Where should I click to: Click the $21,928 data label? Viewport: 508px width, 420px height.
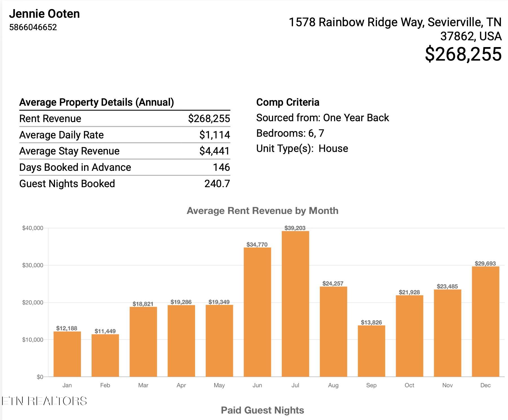409,292
